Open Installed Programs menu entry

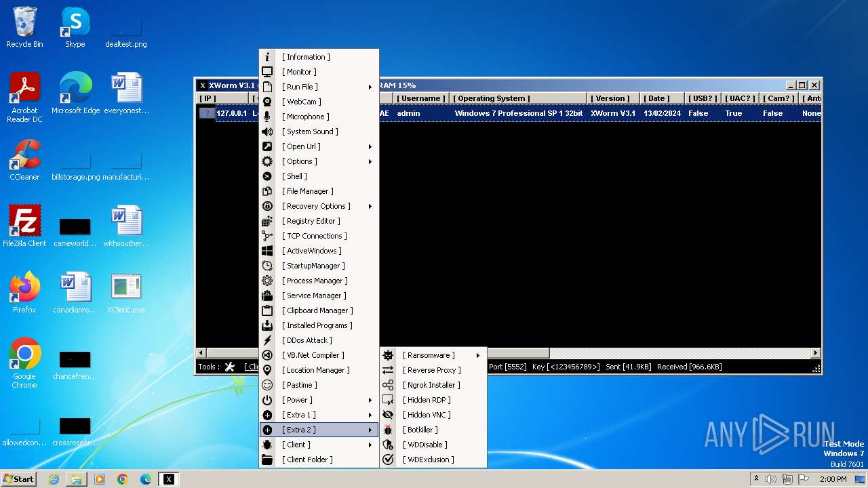point(319,325)
